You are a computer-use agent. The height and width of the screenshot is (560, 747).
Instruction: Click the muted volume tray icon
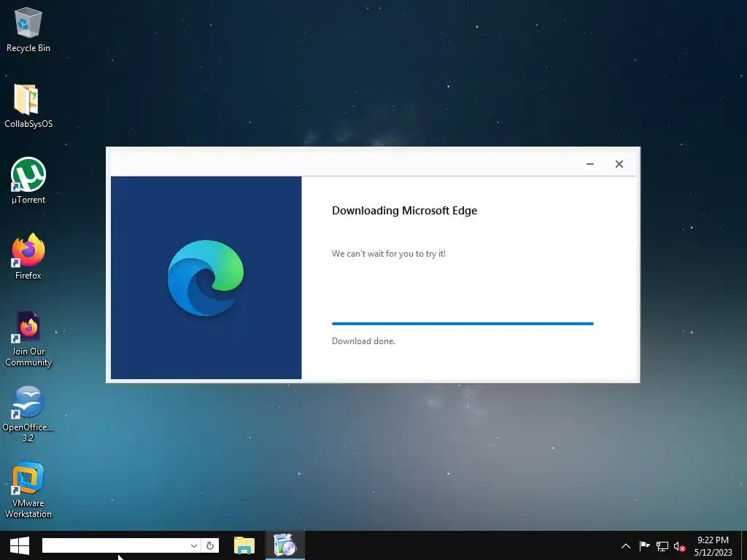tap(679, 546)
